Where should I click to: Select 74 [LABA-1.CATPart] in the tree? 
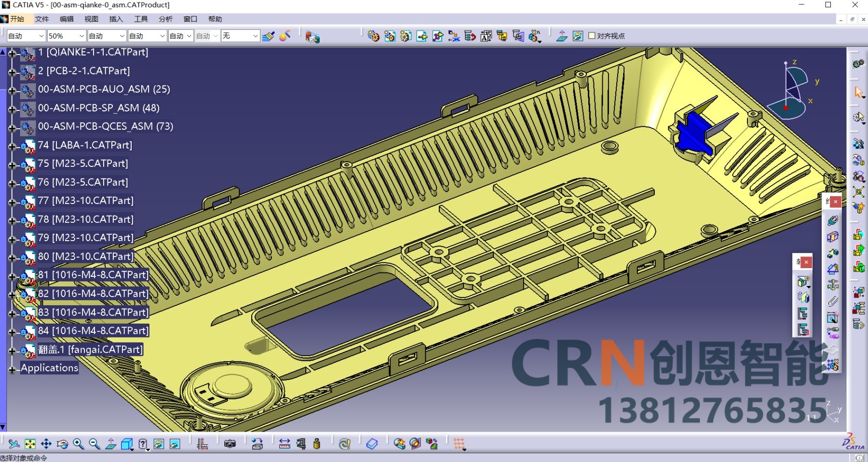coord(85,145)
